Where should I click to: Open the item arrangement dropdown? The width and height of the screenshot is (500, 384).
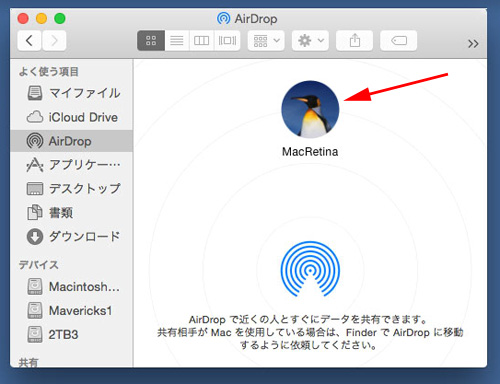tap(266, 41)
